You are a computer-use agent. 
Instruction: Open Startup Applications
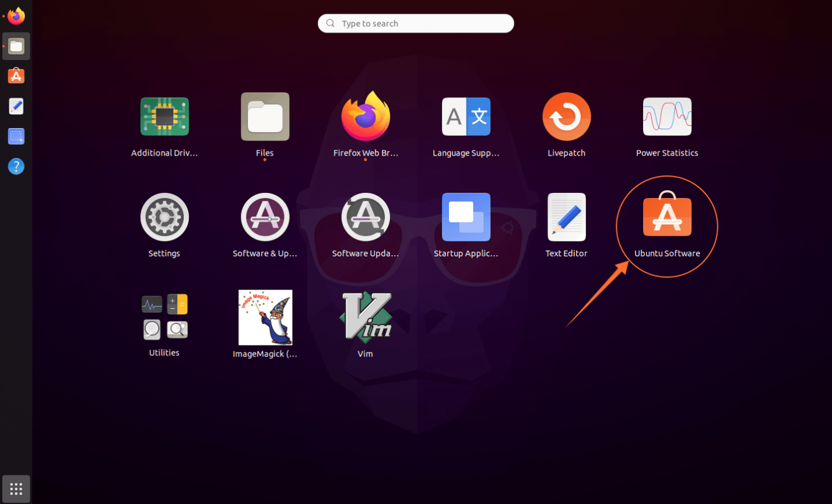(x=466, y=217)
